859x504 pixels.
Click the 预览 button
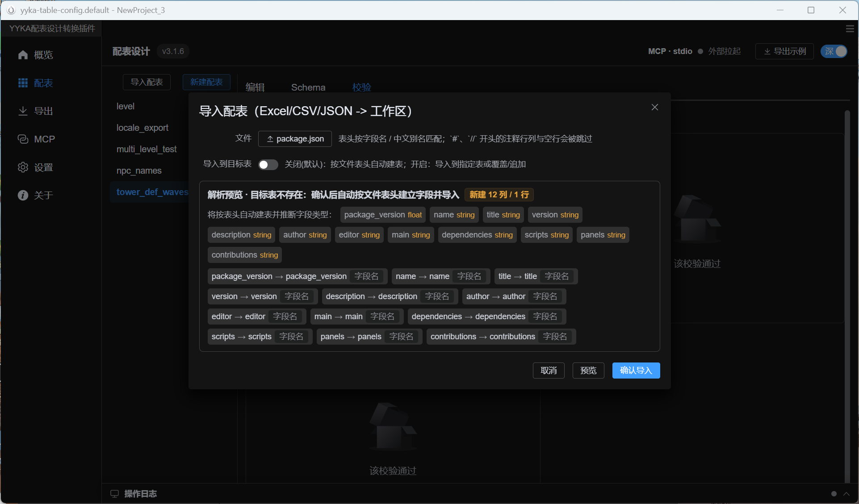click(588, 371)
